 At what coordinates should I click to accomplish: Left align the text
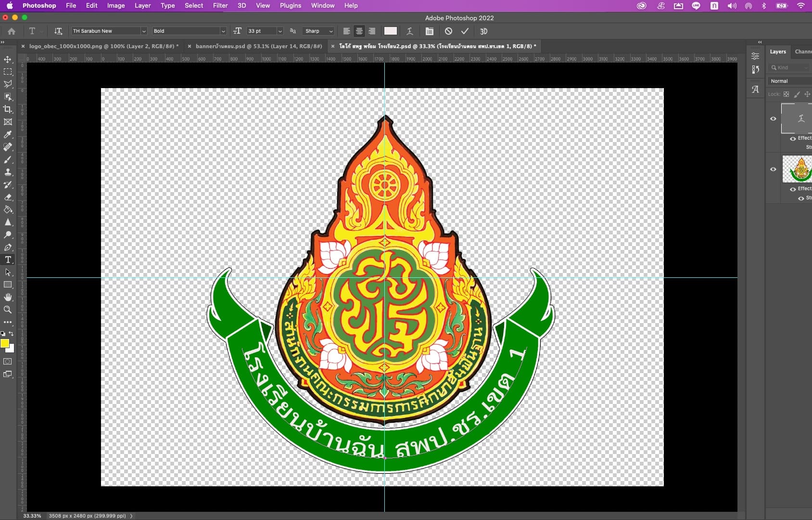tap(346, 31)
